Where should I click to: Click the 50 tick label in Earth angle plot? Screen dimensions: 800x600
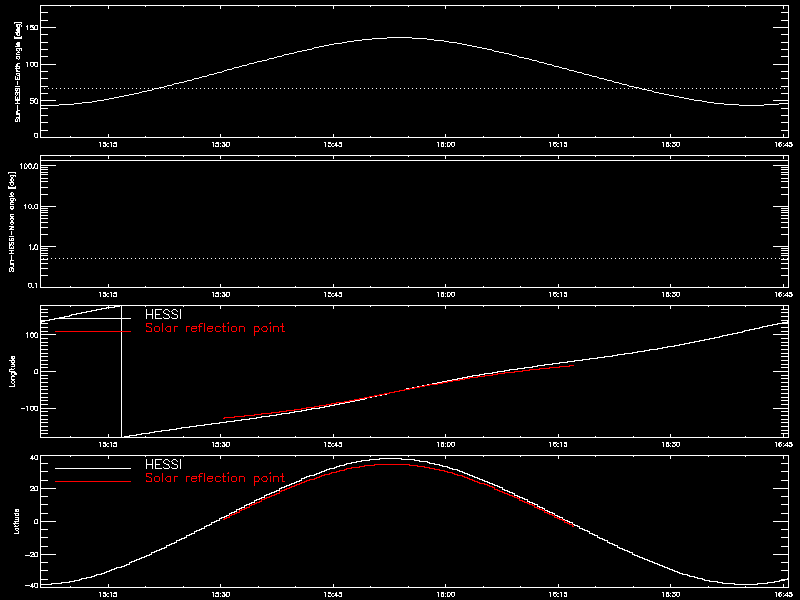click(x=35, y=101)
